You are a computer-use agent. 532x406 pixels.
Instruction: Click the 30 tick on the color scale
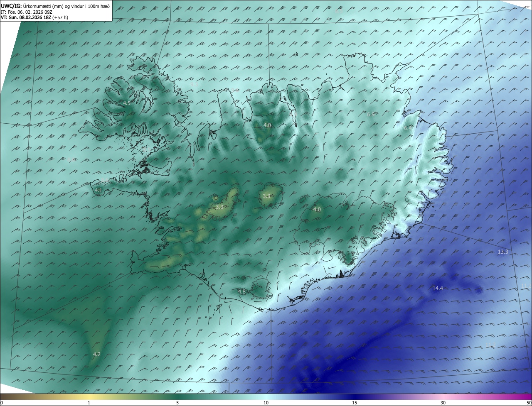click(x=443, y=403)
